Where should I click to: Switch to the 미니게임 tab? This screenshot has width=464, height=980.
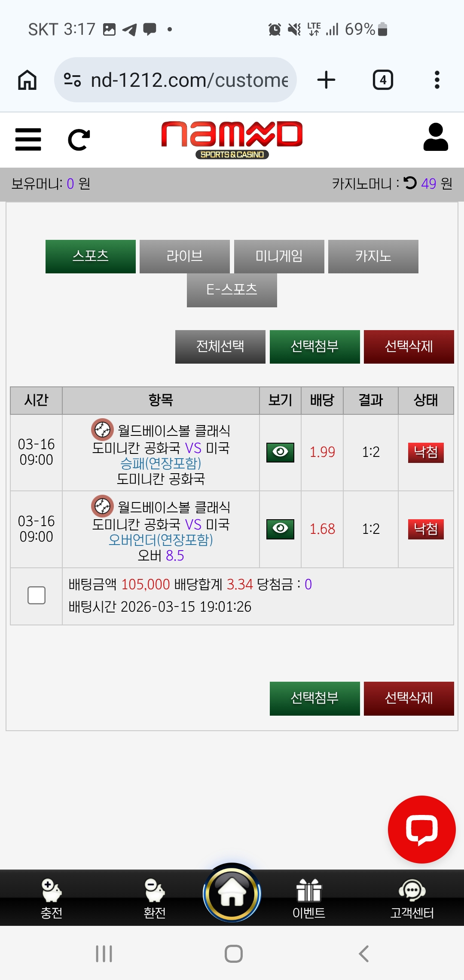coord(279,256)
